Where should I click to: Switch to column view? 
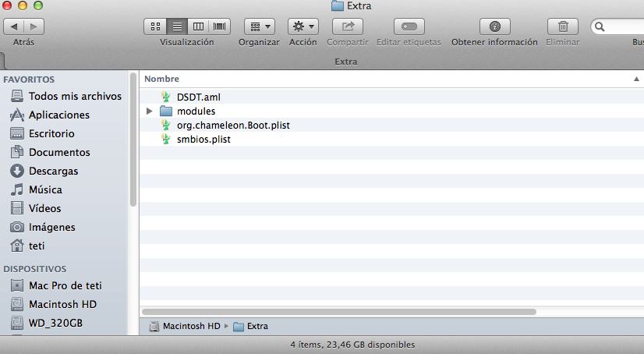198,27
